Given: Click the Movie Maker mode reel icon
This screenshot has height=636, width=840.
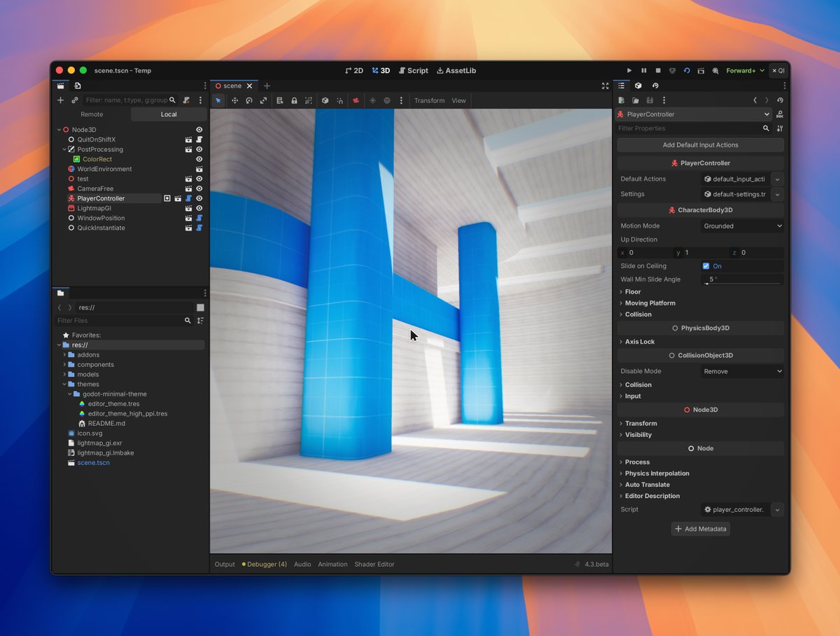Looking at the screenshot, I should [x=715, y=71].
